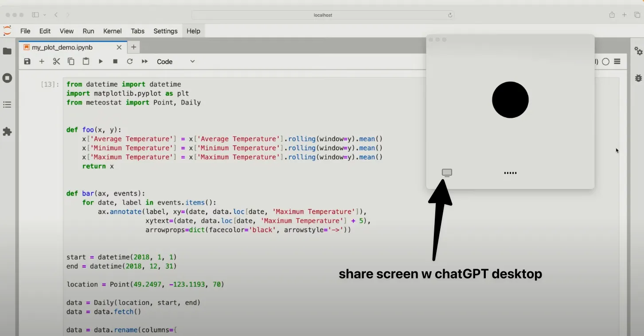Open a new launcher tab with plus button
The image size is (644, 336).
133,47
